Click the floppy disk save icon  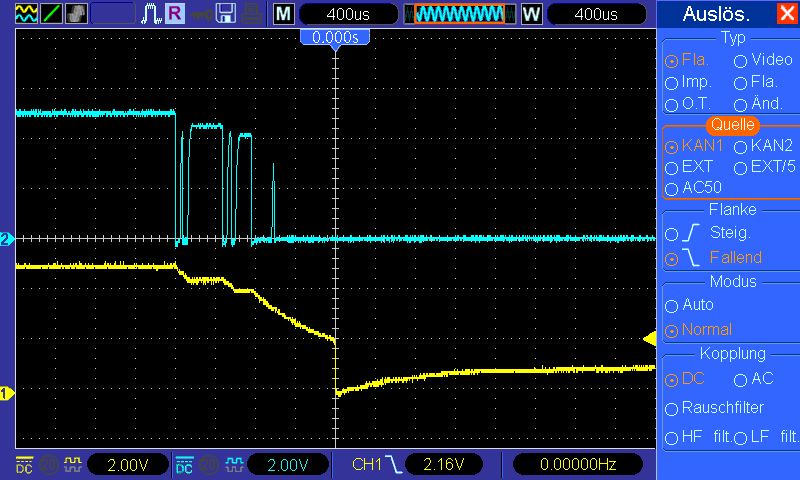point(226,13)
